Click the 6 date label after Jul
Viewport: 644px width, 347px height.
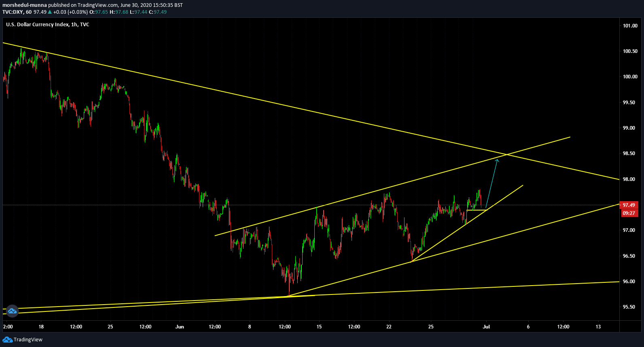coord(528,327)
